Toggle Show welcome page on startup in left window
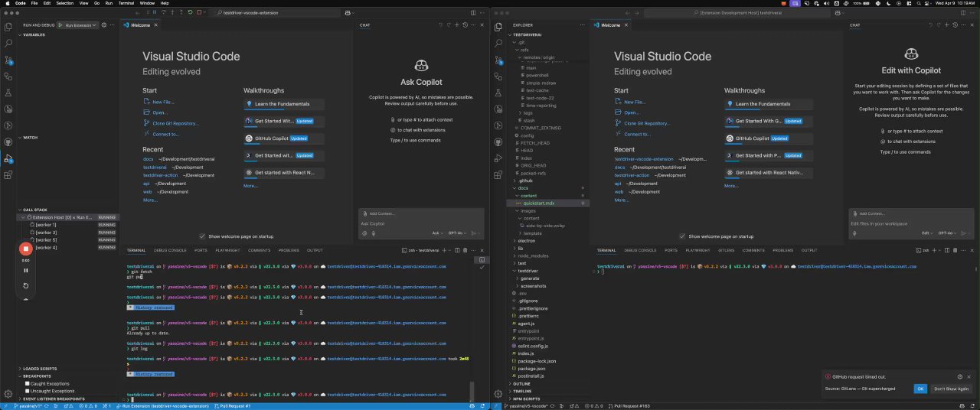 pos(202,236)
